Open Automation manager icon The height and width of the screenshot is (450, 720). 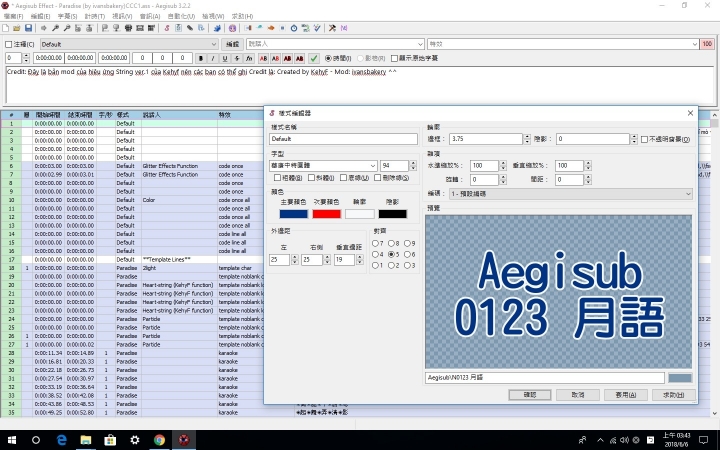pos(217,28)
